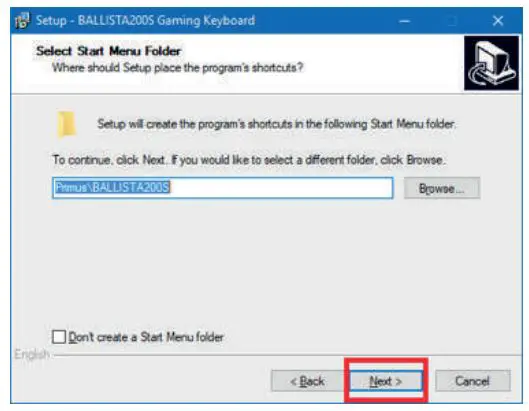Go back using the Back button
Screen dimensions: 529x411
pos(307,381)
